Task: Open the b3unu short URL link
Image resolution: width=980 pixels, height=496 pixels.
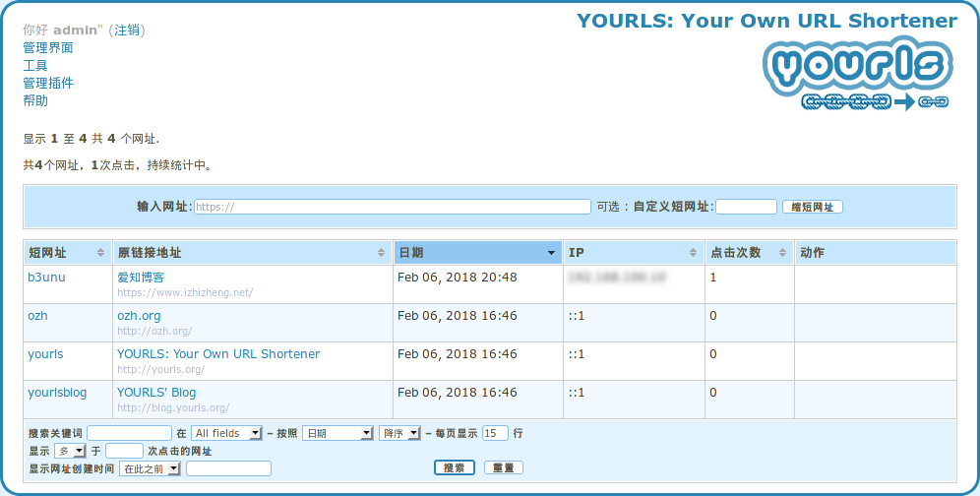Action: click(46, 278)
